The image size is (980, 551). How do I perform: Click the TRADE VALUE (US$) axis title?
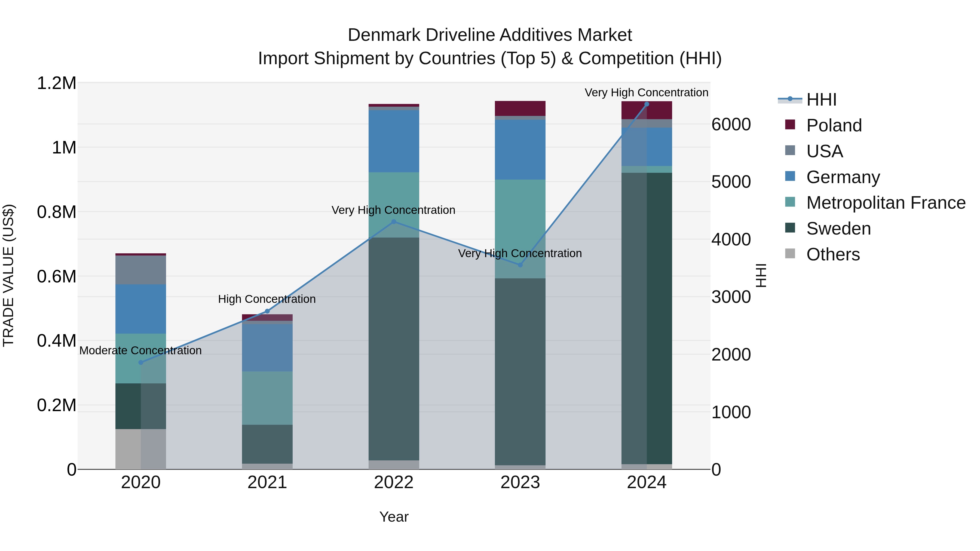8,275
